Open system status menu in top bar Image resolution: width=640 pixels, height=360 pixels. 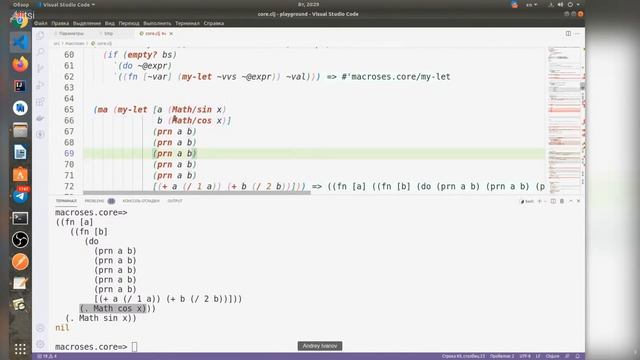[x=564, y=4]
